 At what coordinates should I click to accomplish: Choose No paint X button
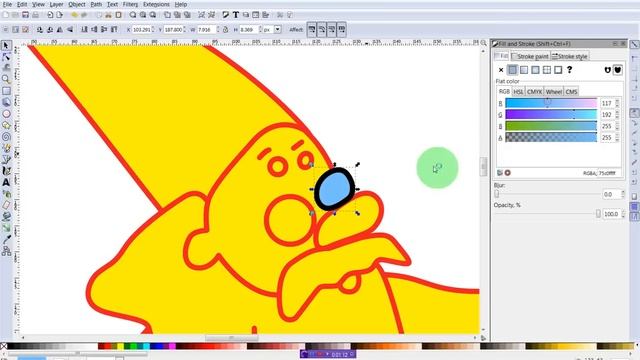coord(501,70)
